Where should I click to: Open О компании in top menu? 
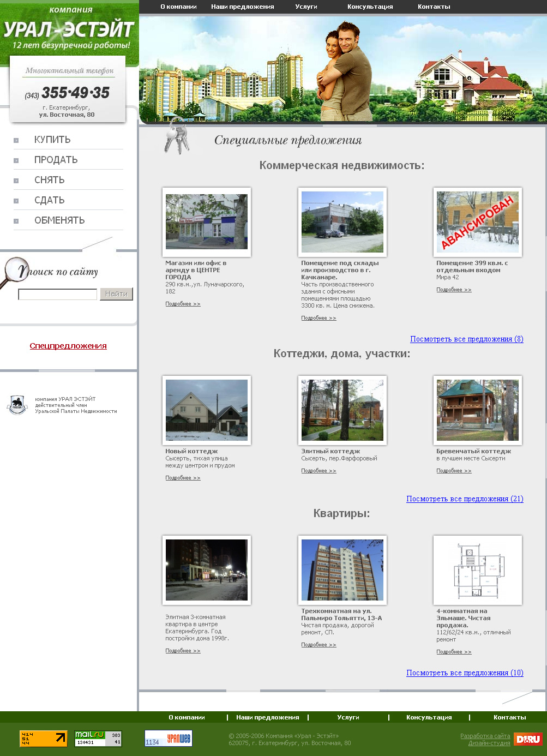tap(178, 7)
